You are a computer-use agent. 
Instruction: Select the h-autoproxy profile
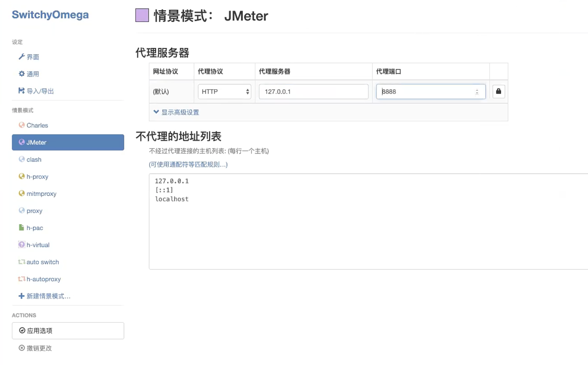click(68, 279)
